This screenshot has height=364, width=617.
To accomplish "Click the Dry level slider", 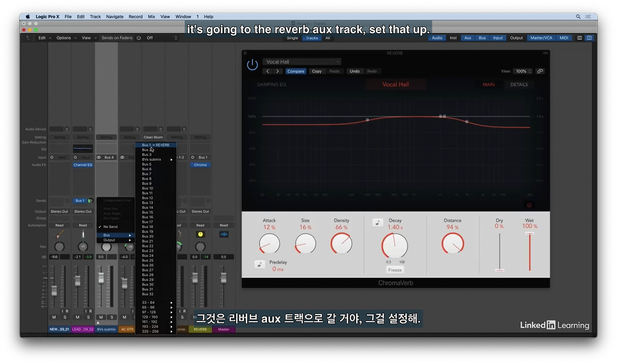I will tap(499, 252).
